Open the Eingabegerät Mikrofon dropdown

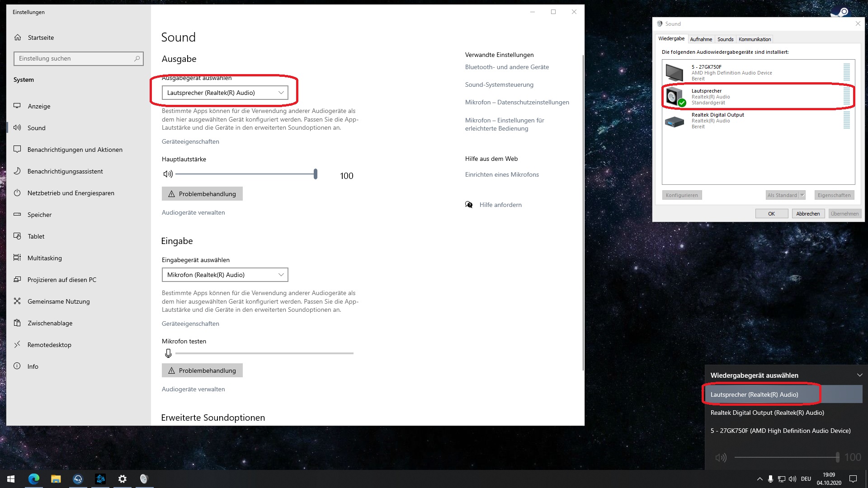point(225,275)
